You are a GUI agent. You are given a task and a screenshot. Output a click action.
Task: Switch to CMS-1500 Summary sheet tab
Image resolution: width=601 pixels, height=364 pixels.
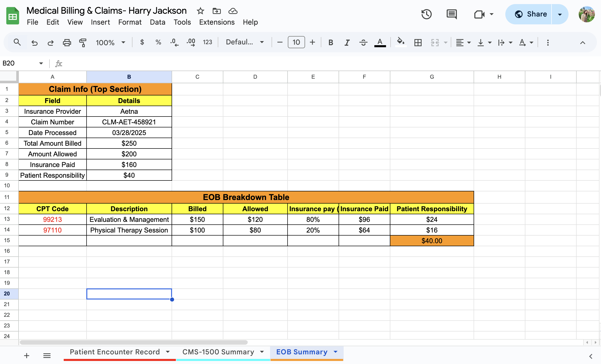click(x=218, y=352)
